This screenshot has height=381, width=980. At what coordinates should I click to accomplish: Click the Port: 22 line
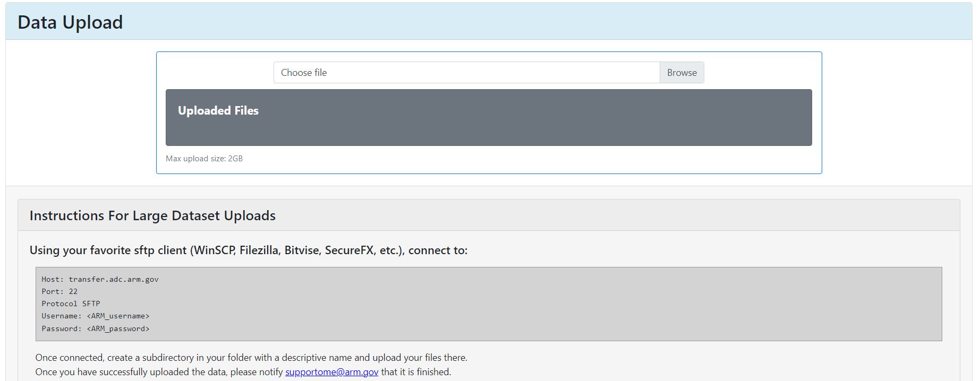point(59,291)
